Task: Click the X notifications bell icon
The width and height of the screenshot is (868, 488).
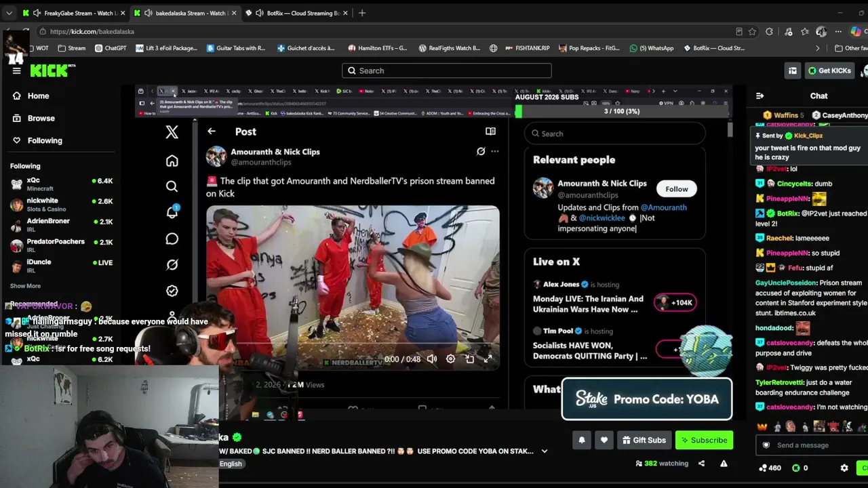Action: 172,212
